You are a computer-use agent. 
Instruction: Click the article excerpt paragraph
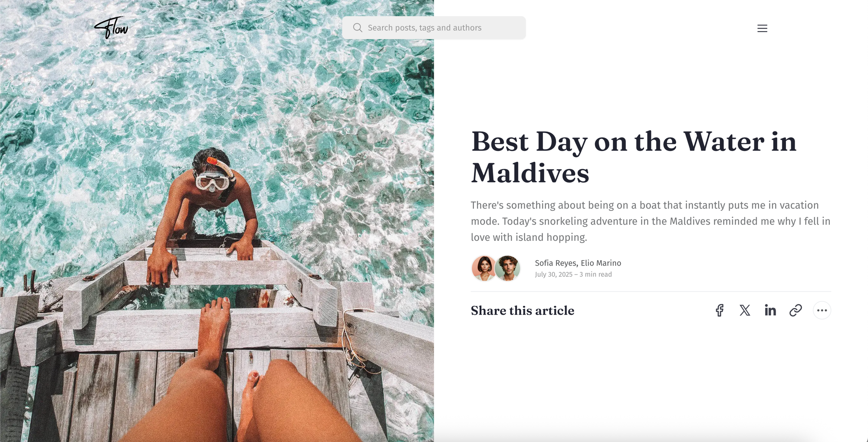pos(651,221)
